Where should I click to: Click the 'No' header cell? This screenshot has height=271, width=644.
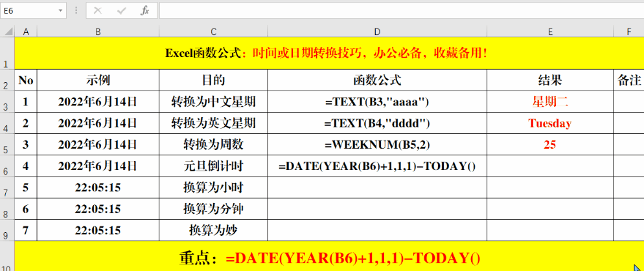click(26, 80)
